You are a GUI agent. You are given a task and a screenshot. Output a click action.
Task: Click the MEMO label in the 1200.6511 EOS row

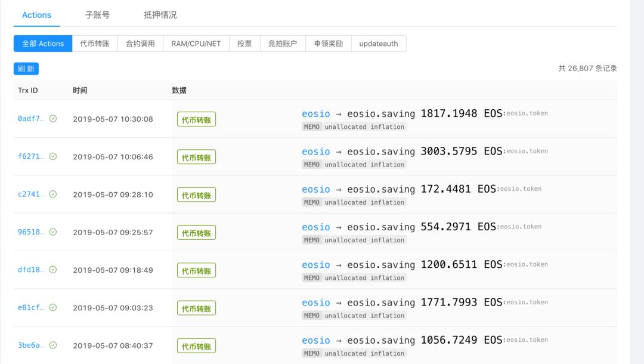click(x=312, y=278)
